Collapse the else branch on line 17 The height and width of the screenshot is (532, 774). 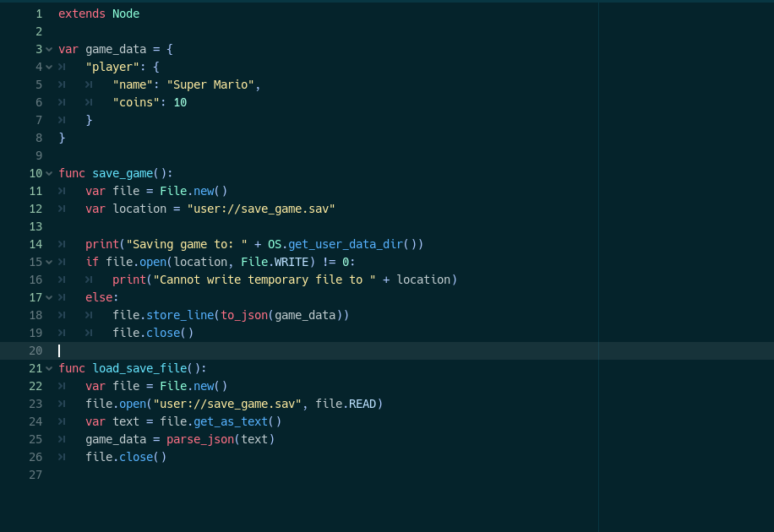click(49, 297)
